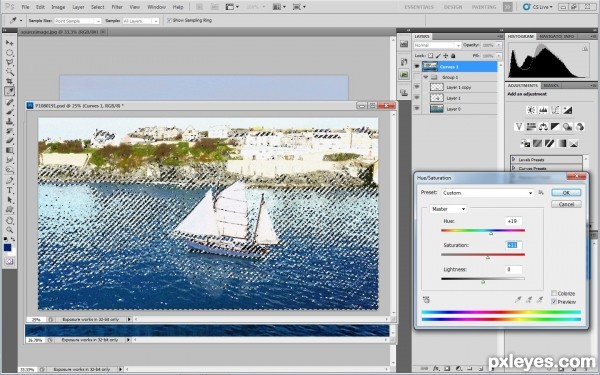Switch to the Navigator tab
The image size is (600, 375).
click(550, 36)
